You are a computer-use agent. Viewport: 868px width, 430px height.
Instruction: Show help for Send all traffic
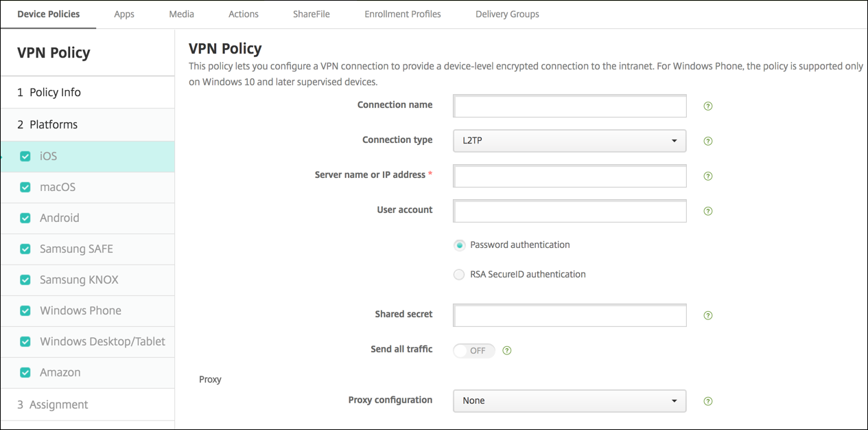[507, 350]
